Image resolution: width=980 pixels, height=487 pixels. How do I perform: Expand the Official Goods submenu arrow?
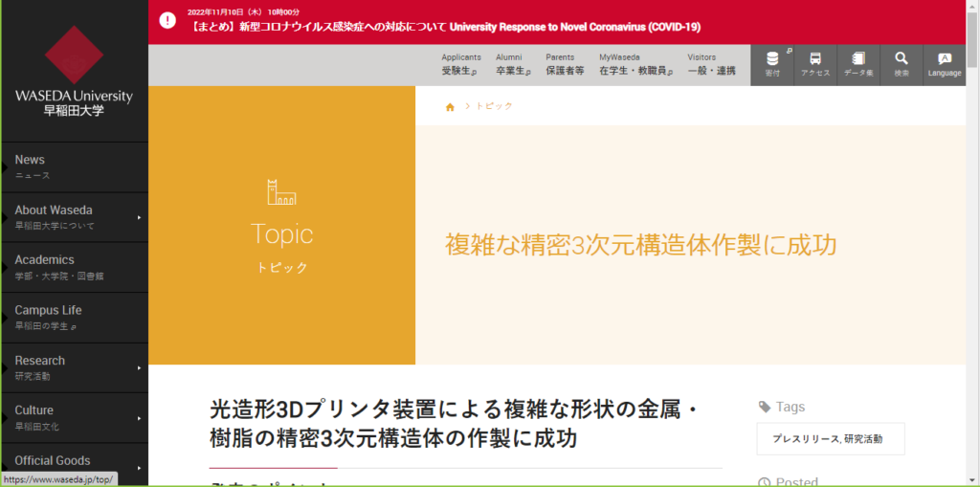139,468
